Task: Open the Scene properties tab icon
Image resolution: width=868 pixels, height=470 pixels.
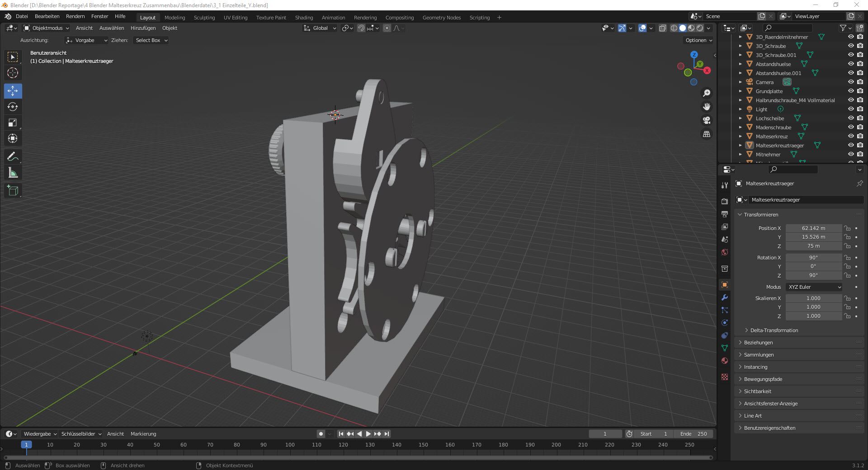Action: (725, 239)
